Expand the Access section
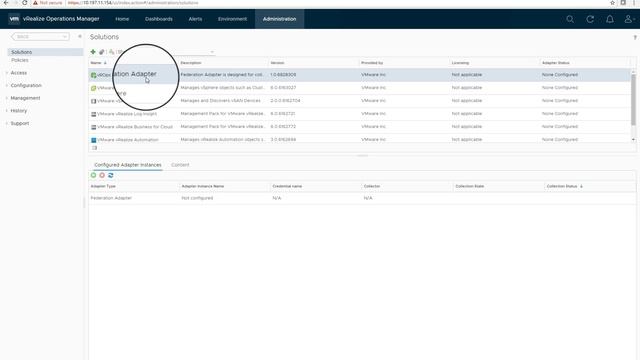Viewport: 640px width, 360px height. 18,73
